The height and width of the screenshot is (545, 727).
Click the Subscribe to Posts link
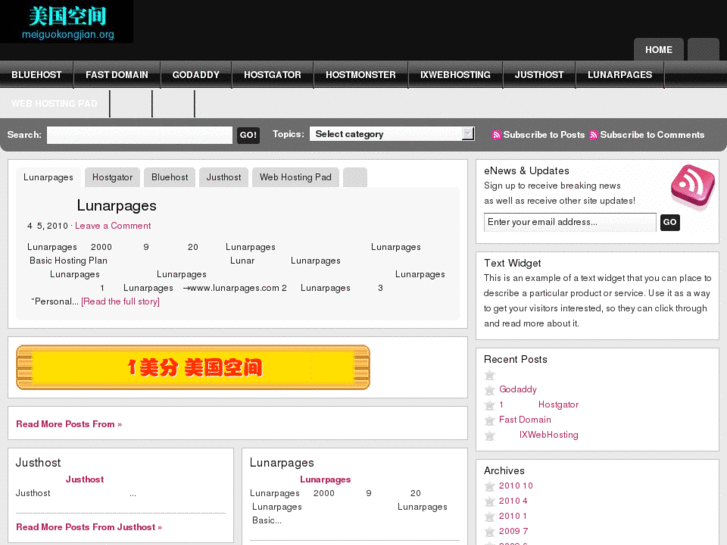click(x=544, y=135)
